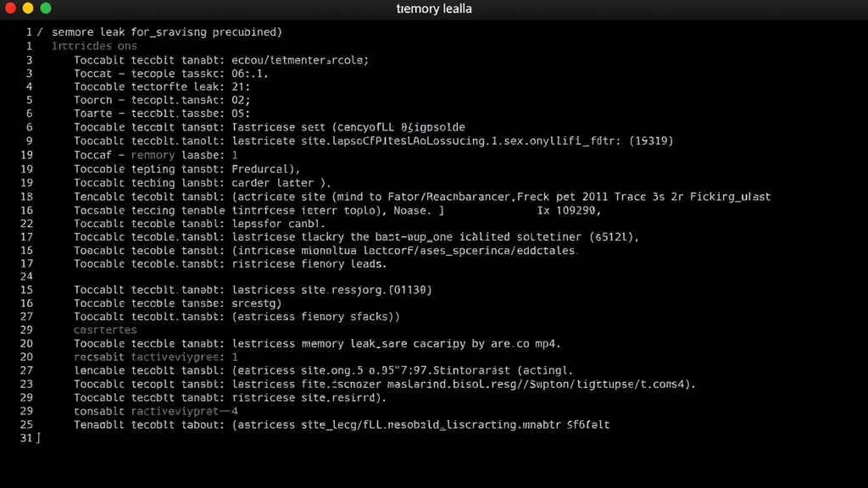Select the text 'lapssfor canbl.'

pos(278,224)
